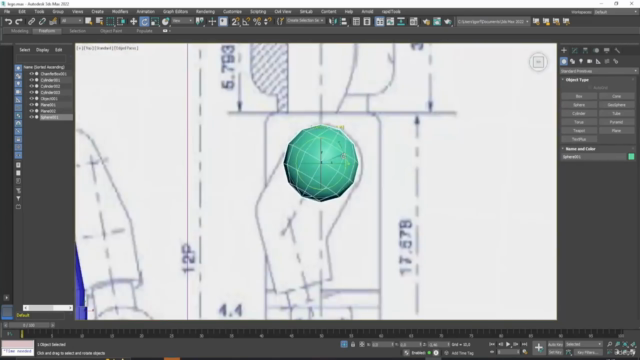Hide Cylinder001 via its eye icon

pyautogui.click(x=31, y=80)
